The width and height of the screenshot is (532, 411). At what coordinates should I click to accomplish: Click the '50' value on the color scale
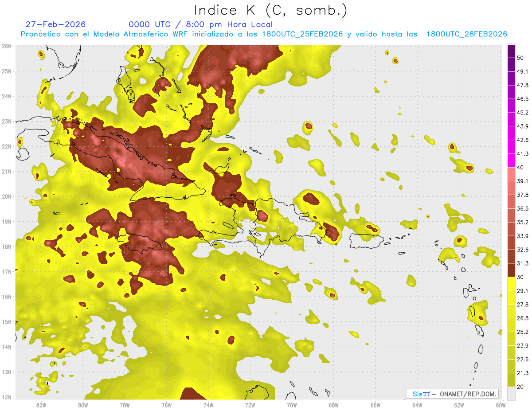pyautogui.click(x=521, y=58)
